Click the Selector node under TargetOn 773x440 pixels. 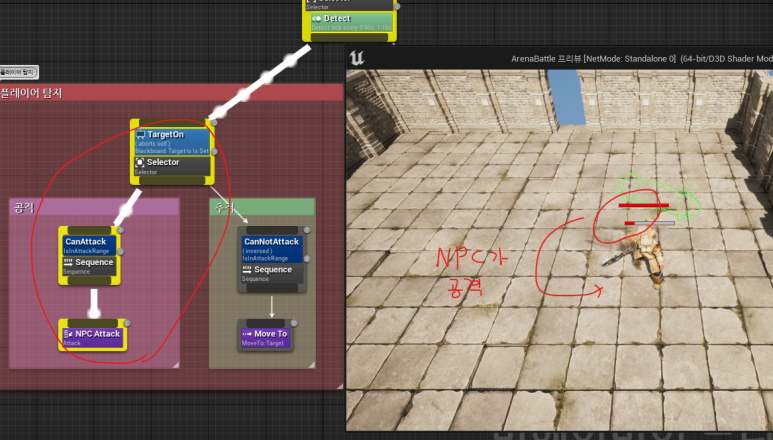point(172,166)
